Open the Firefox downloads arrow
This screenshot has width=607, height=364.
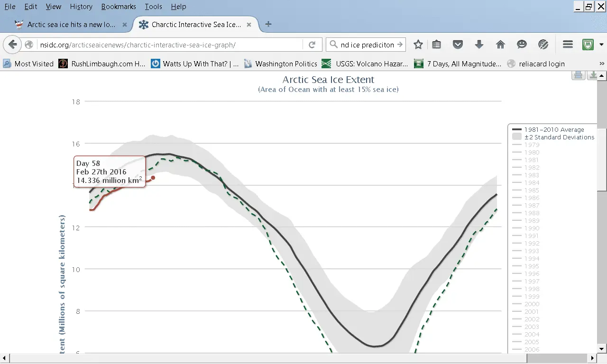pos(479,45)
